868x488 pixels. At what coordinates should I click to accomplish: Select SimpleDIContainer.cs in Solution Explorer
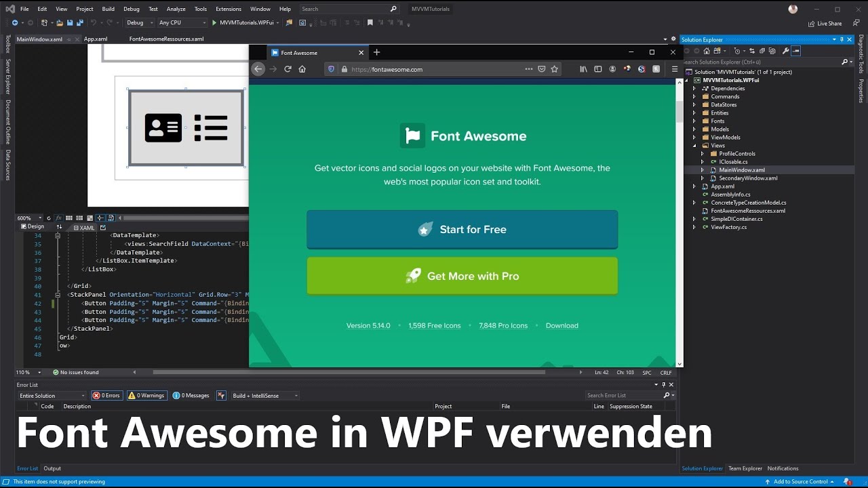[x=736, y=219]
